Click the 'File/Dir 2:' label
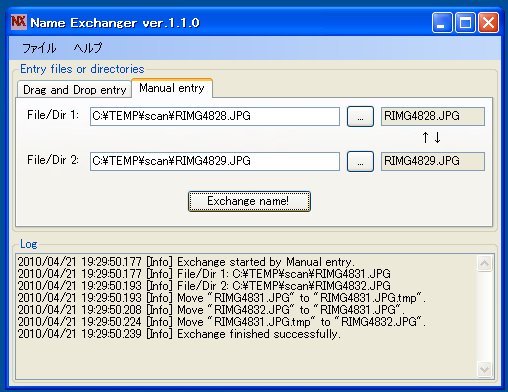The height and width of the screenshot is (392, 508). click(53, 160)
